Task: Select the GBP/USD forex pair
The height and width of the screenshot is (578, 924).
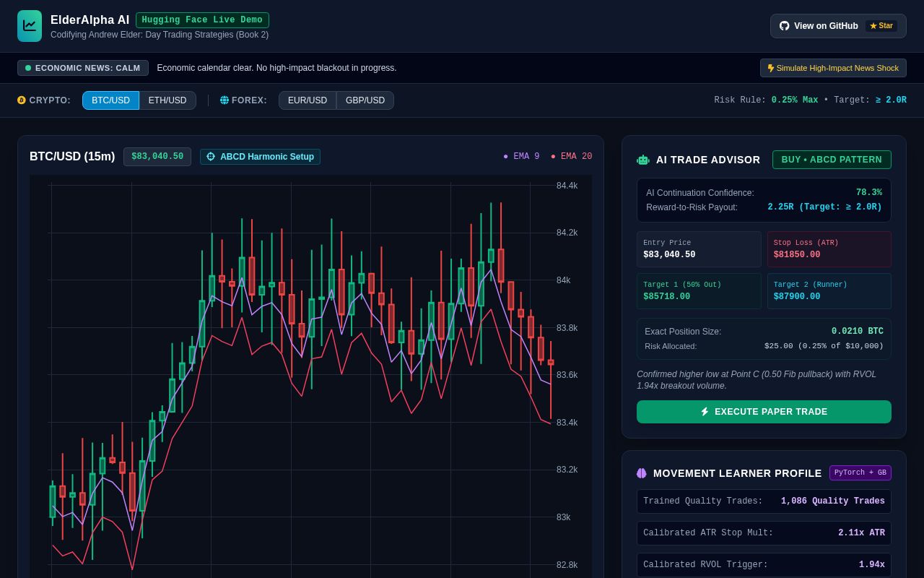Action: coord(365,100)
